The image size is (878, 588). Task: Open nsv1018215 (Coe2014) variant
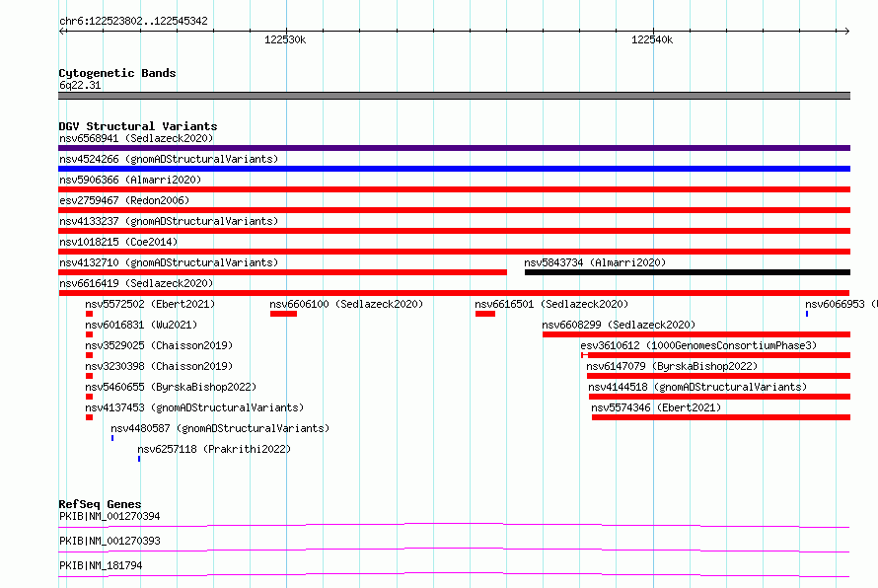tap(118, 242)
